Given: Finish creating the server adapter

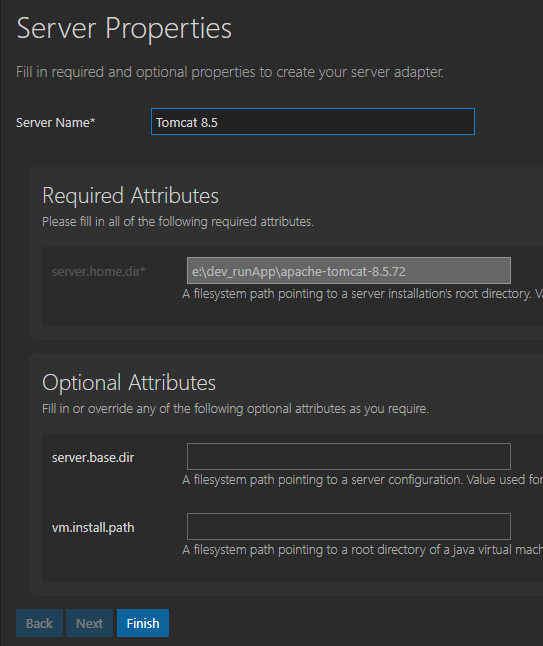Looking at the screenshot, I should 143,623.
